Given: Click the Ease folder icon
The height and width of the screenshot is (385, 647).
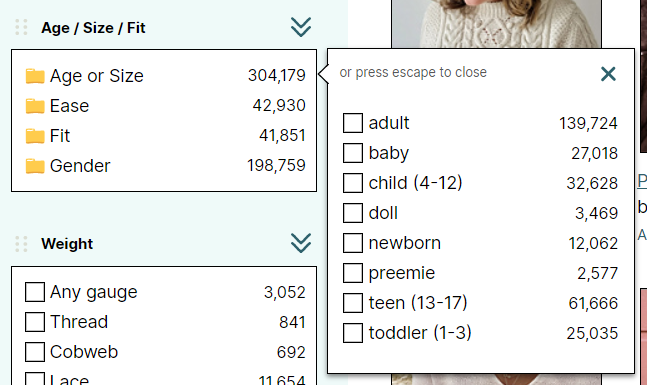Looking at the screenshot, I should [x=35, y=106].
